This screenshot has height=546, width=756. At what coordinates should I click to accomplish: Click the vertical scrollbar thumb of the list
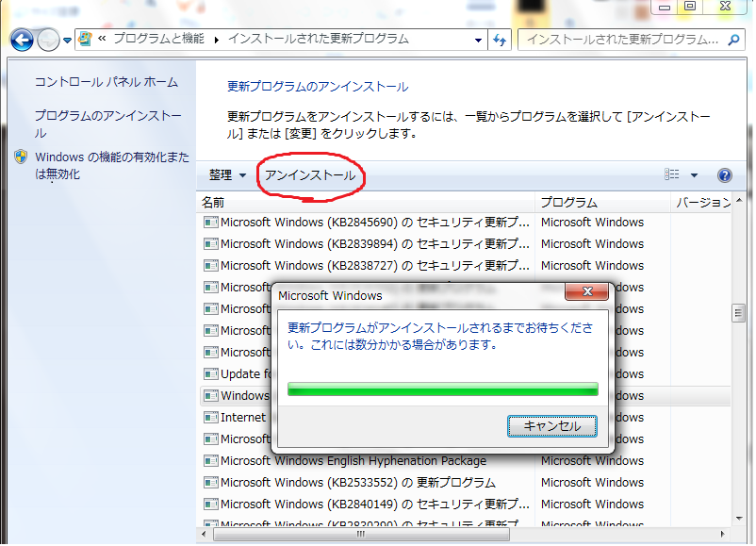[x=738, y=314]
